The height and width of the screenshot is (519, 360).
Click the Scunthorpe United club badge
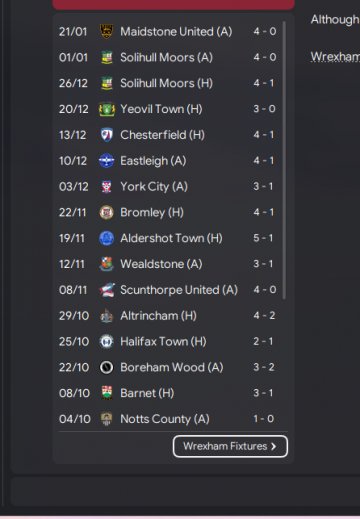click(107, 290)
